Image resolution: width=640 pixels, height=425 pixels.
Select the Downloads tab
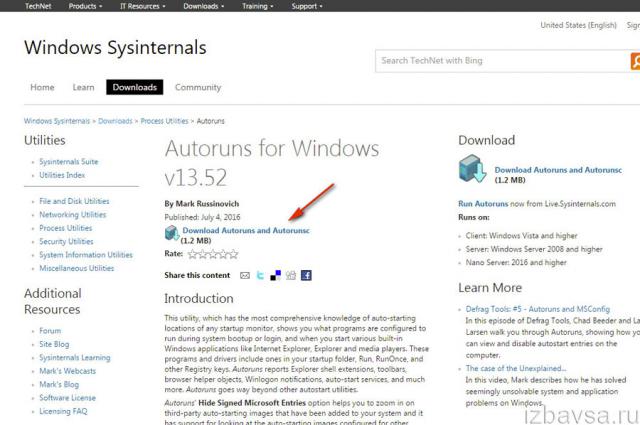pyautogui.click(x=135, y=87)
